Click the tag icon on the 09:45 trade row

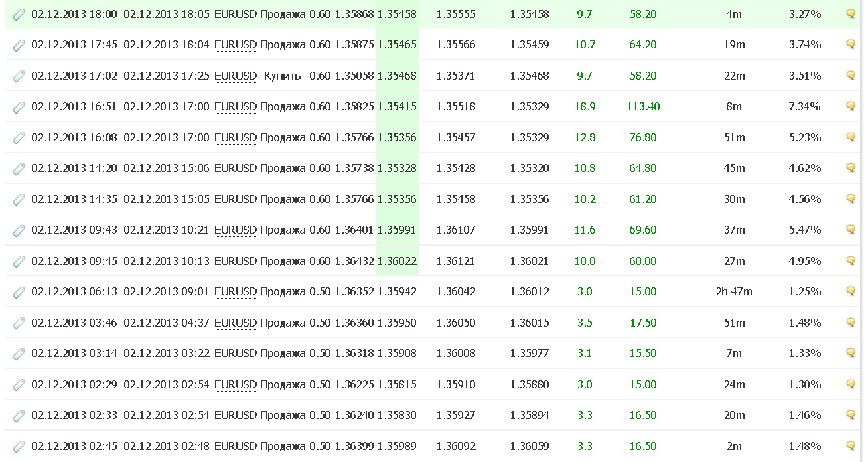point(19,262)
